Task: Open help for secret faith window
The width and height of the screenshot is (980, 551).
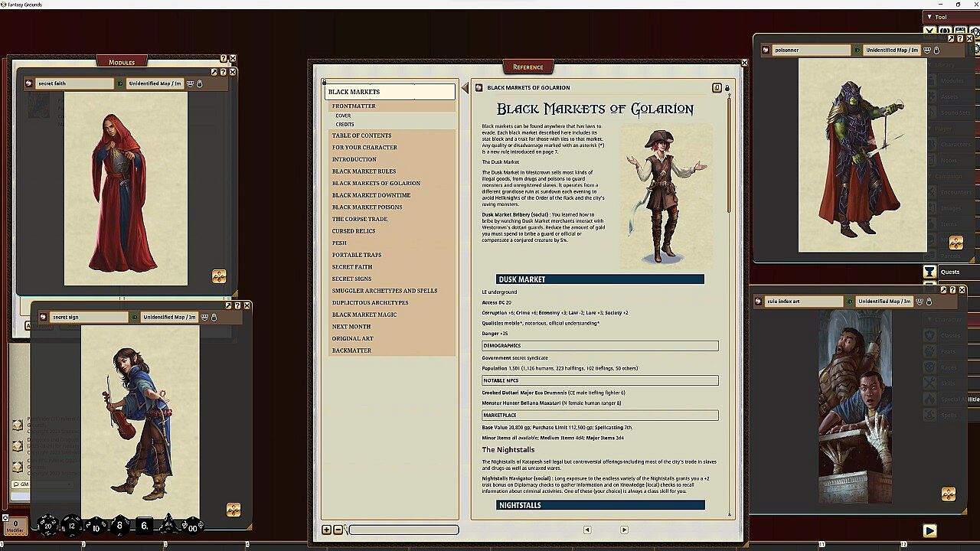Action: [224, 72]
